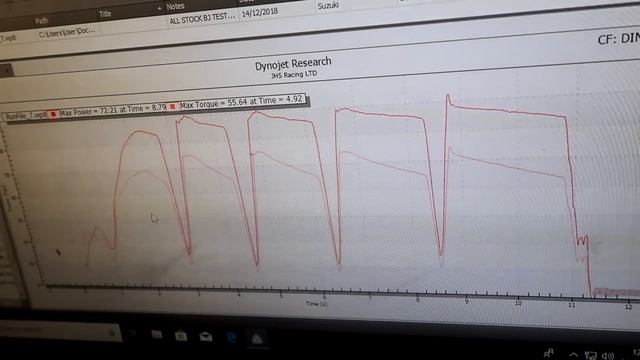
Task: Open Task View button on taskbar
Action: pyautogui.click(x=133, y=334)
